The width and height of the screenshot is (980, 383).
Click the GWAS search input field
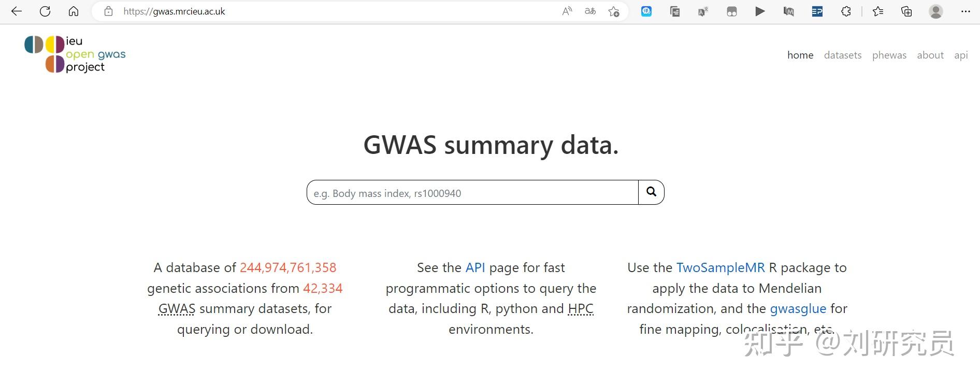click(x=472, y=193)
